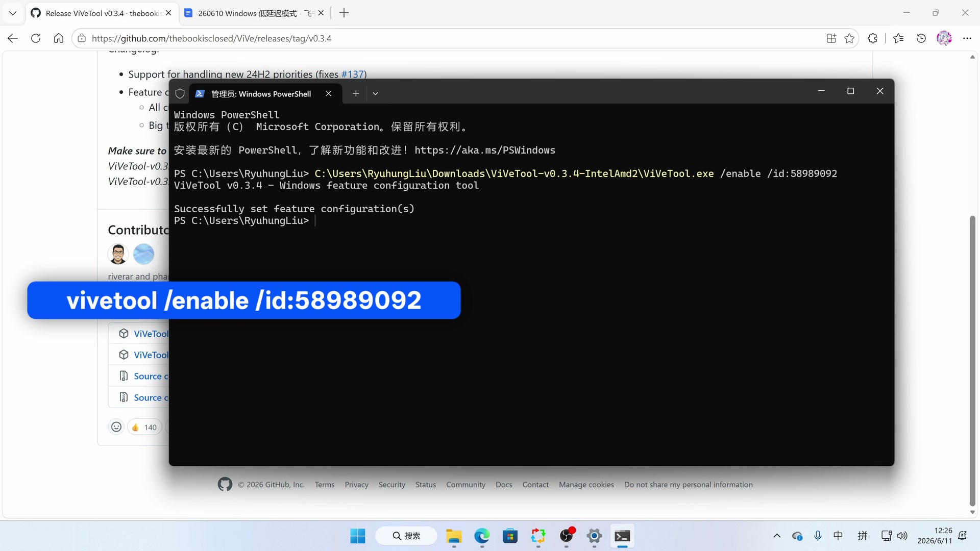Screen dimensions: 980x551
Task: Download first Source code archive
Action: point(151,376)
